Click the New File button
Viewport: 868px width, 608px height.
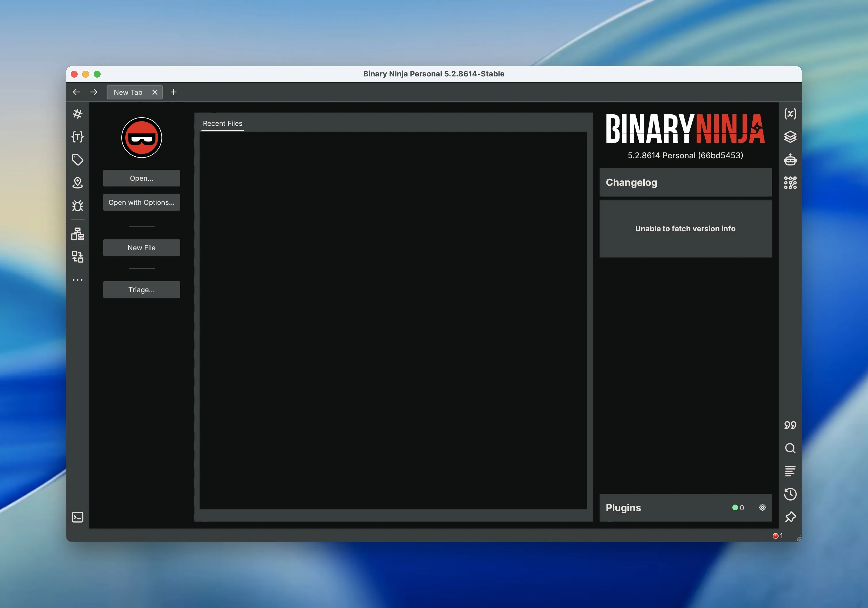[x=142, y=247]
